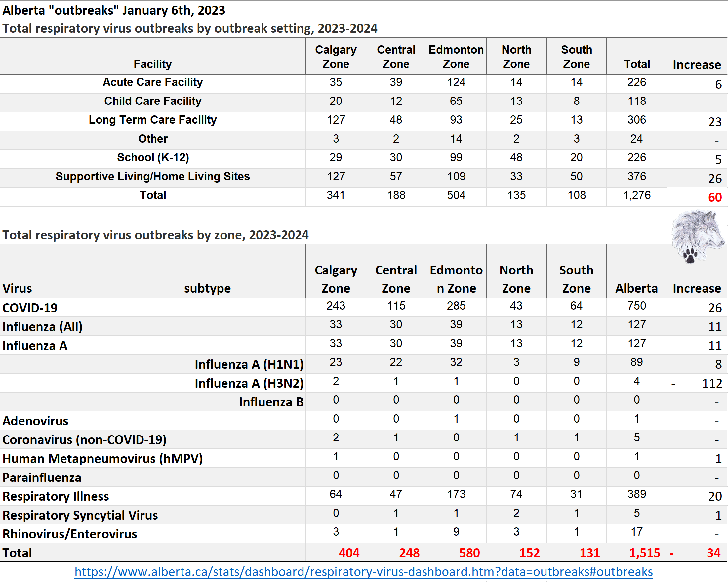Click the '89' H1N1 Alberta total cell
The width and height of the screenshot is (728, 582).
coord(637,362)
